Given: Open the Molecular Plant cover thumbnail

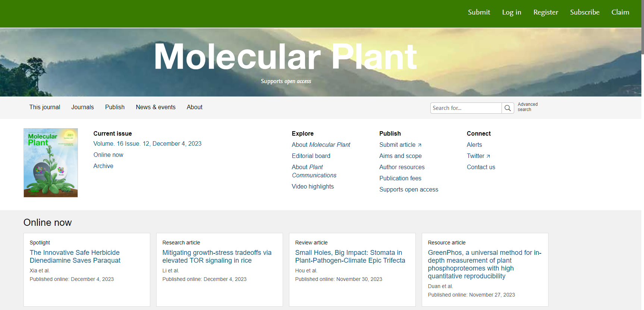Looking at the screenshot, I should point(51,163).
